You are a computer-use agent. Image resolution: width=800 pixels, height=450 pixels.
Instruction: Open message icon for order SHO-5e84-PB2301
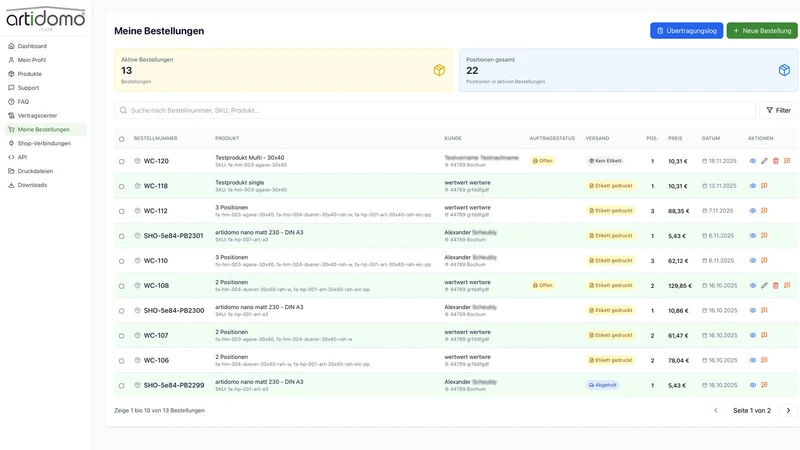tap(764, 236)
